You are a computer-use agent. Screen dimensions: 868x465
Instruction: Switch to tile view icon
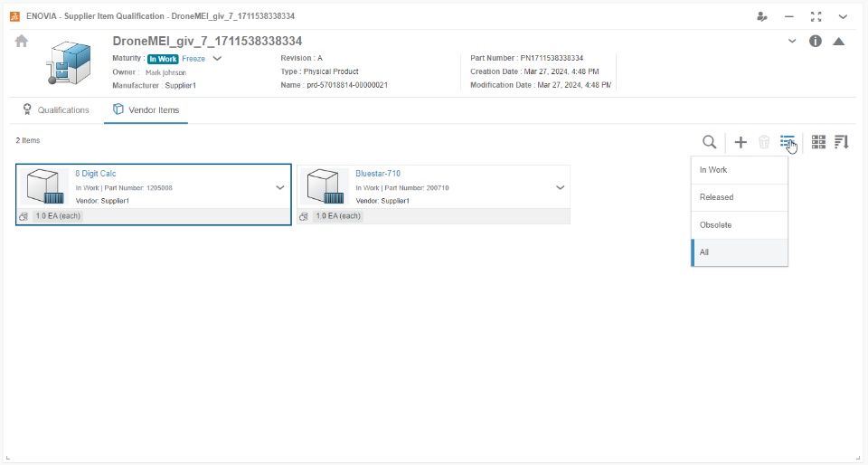pyautogui.click(x=818, y=142)
